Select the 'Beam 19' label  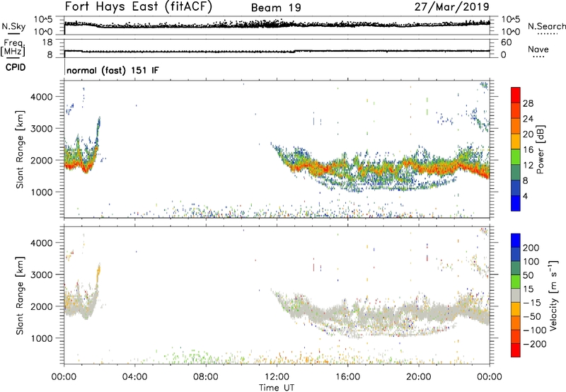(276, 8)
